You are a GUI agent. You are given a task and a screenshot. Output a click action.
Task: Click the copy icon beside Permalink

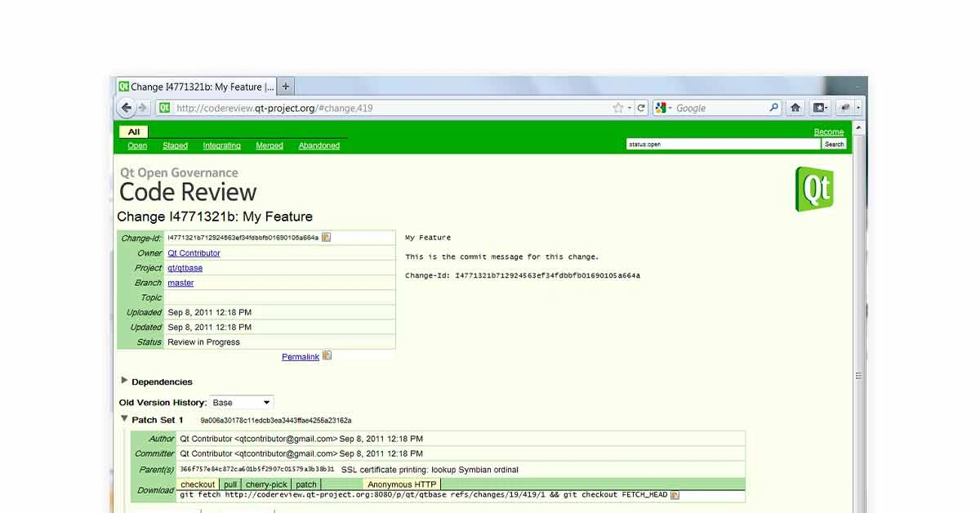[x=326, y=356]
